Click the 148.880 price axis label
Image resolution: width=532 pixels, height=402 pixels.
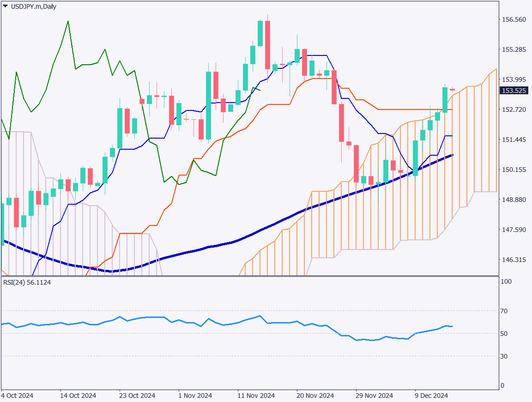tap(514, 199)
